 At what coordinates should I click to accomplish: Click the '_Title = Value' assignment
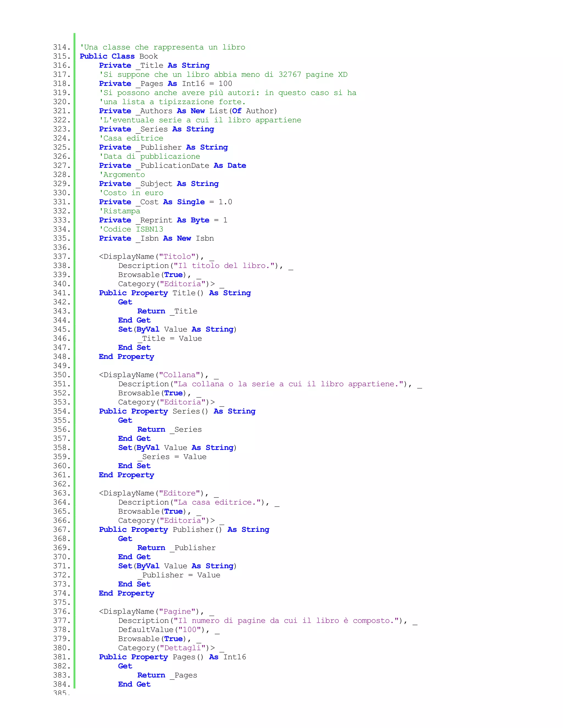pos(170,338)
